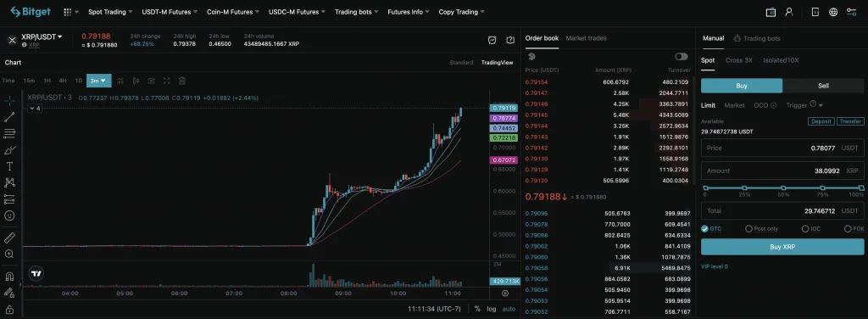868x319 pixels.
Task: Open the USDC-M Futures dropdown
Action: pyautogui.click(x=297, y=12)
